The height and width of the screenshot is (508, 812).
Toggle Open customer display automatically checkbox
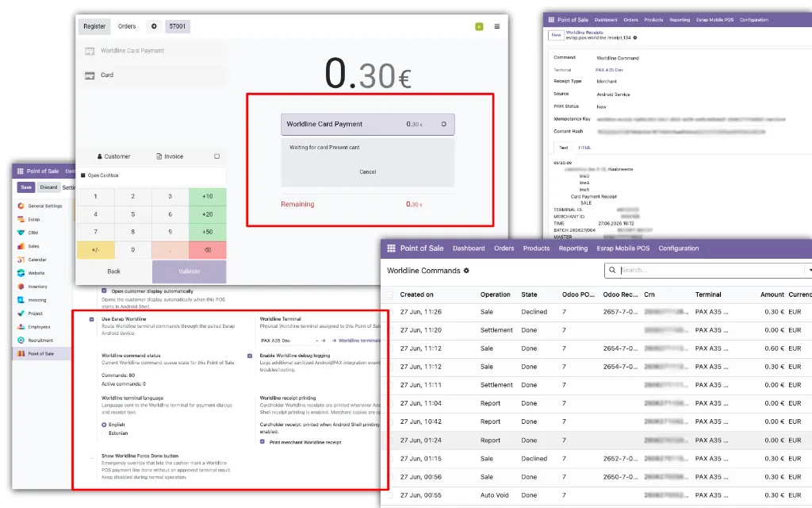pos(104,291)
